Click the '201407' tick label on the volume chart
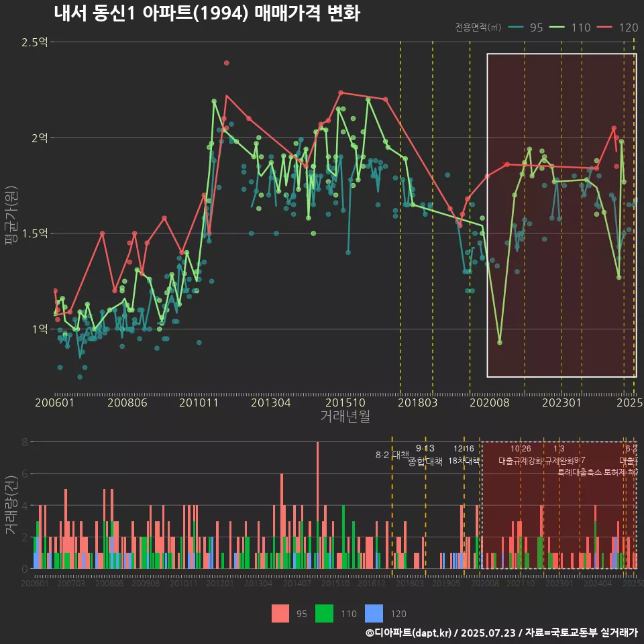Screen dimensions: 644x644 (297, 583)
